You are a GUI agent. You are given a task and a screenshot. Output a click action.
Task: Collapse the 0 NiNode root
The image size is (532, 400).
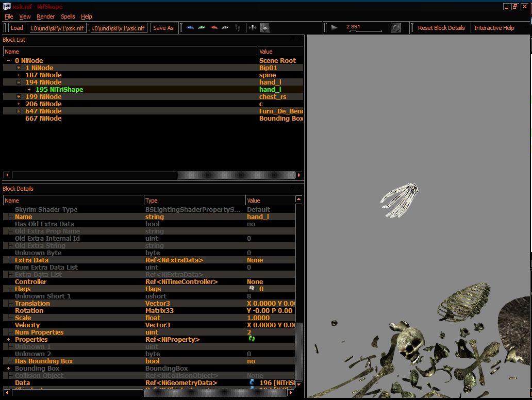[8, 61]
